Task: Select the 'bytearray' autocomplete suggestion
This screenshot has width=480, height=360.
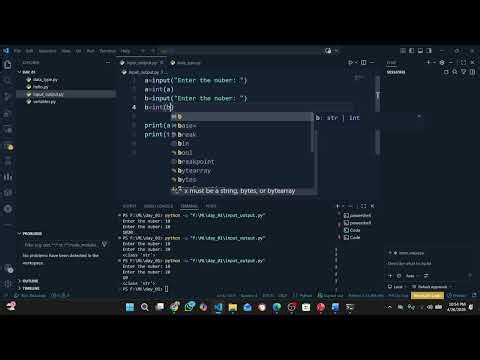Action: pyautogui.click(x=242, y=171)
